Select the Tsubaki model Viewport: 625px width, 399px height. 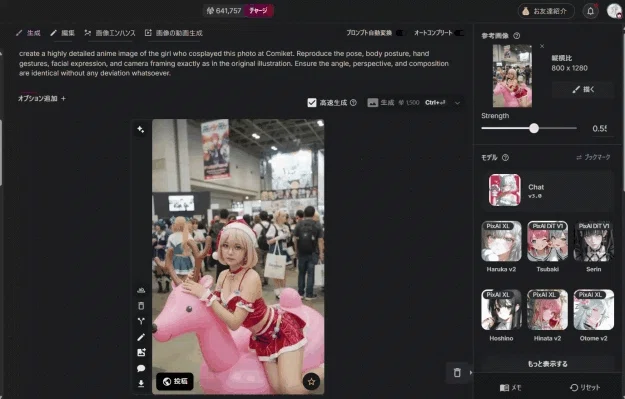coord(548,247)
